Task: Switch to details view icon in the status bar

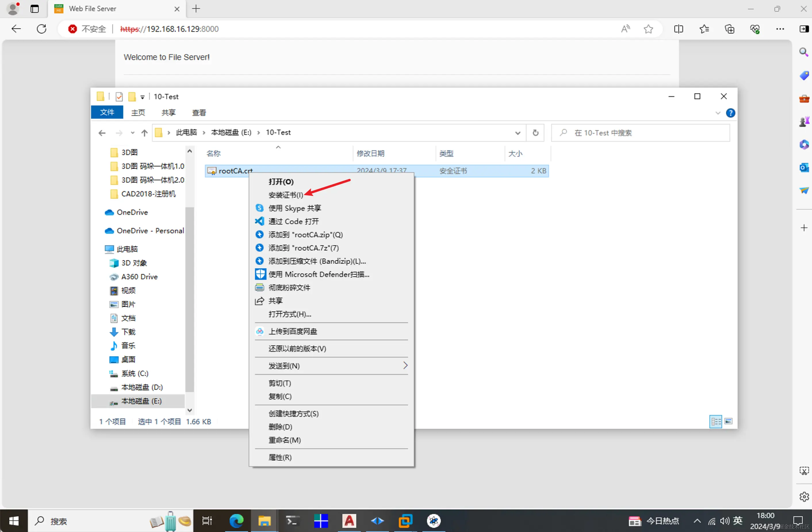Action: point(716,422)
